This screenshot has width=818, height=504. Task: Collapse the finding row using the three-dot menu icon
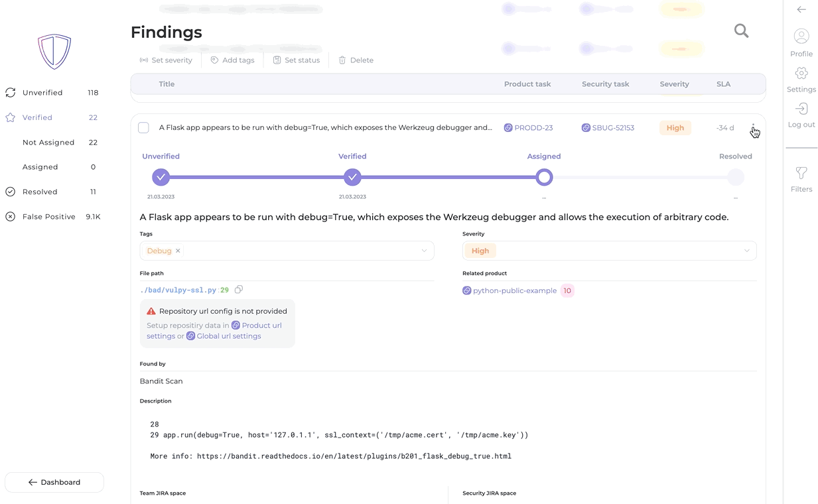753,127
